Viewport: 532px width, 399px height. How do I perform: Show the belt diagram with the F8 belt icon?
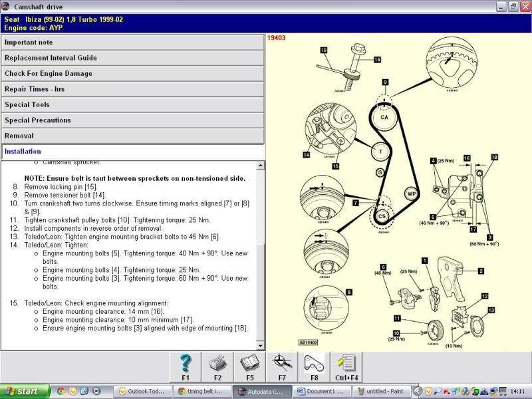(314, 365)
